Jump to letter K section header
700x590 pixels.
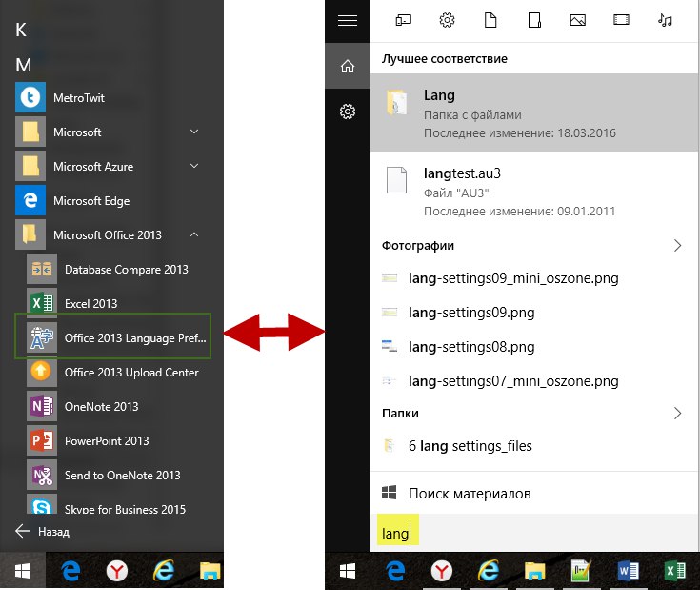(21, 30)
